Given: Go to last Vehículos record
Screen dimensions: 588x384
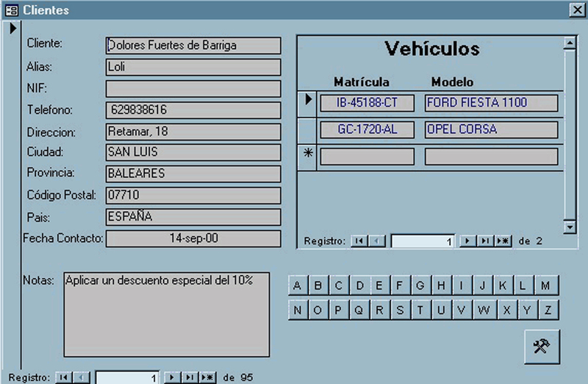Looking at the screenshot, I should 485,241.
